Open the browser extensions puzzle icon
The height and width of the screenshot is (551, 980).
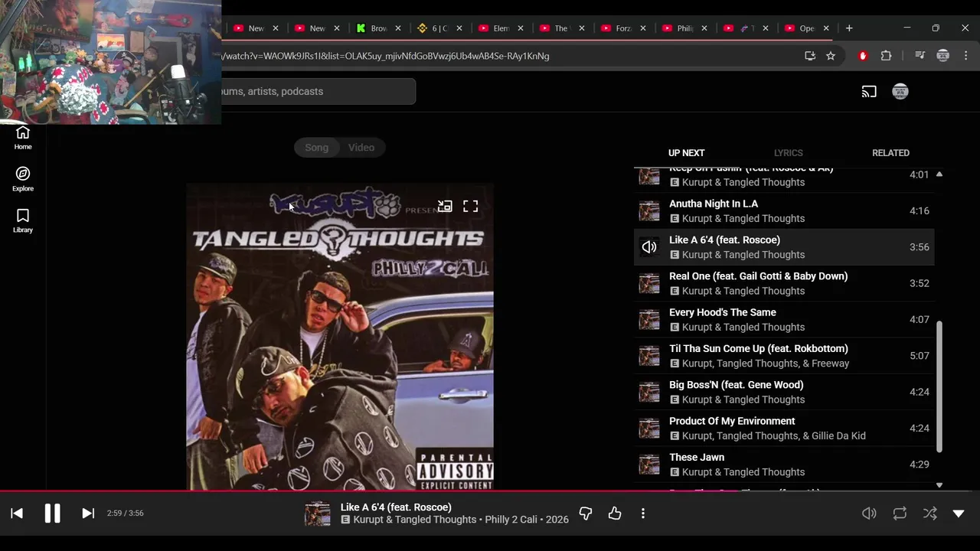coord(887,56)
